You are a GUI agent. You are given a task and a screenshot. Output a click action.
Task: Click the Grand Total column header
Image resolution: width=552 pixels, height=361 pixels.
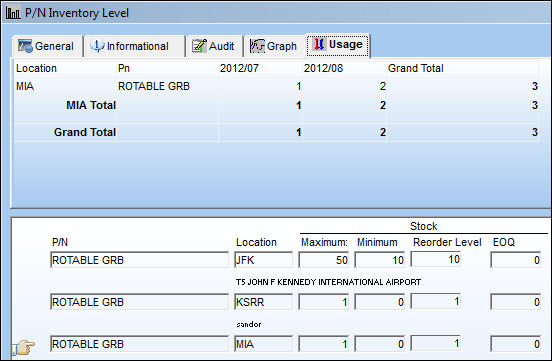(415, 68)
